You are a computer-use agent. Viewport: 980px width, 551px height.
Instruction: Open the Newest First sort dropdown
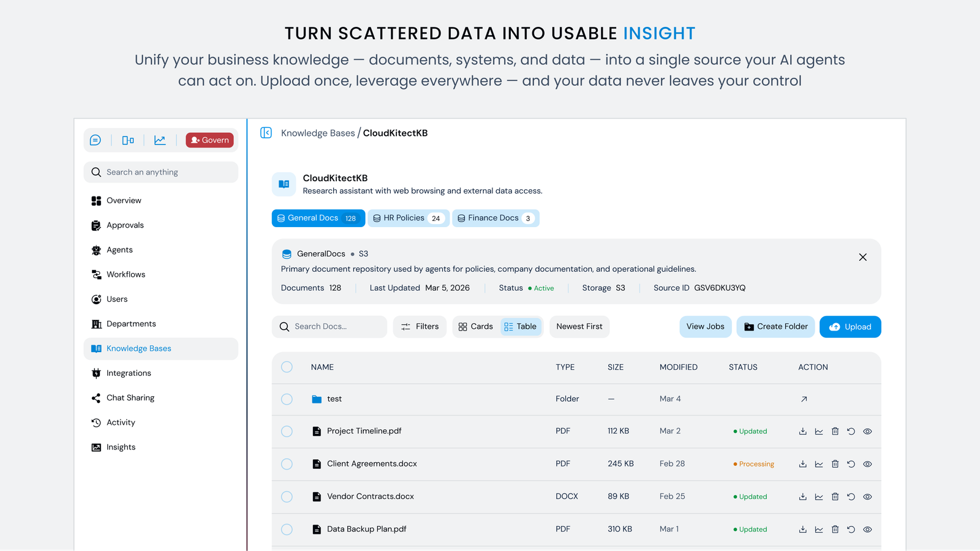tap(579, 327)
